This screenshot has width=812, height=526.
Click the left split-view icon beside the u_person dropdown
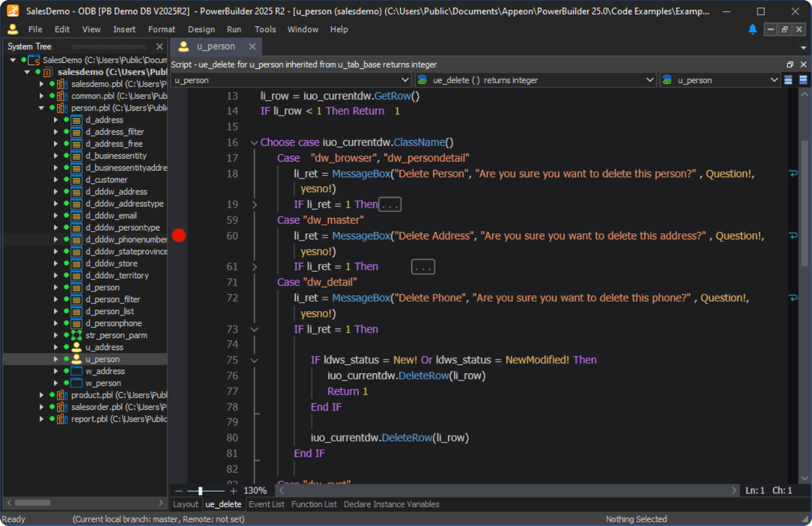tap(789, 80)
